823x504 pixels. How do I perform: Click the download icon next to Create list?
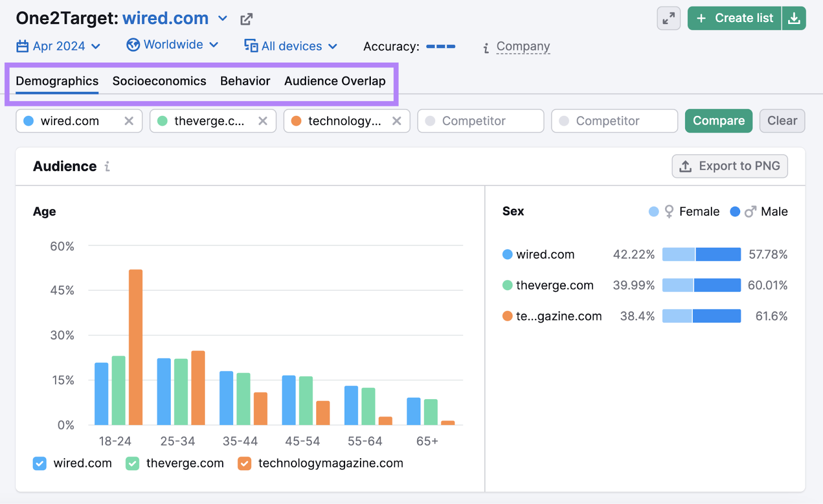794,19
